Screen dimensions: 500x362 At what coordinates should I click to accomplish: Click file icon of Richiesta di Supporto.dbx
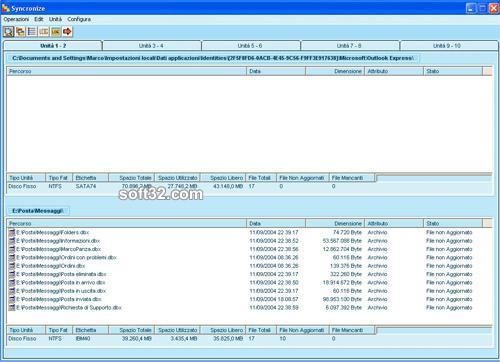click(12, 307)
